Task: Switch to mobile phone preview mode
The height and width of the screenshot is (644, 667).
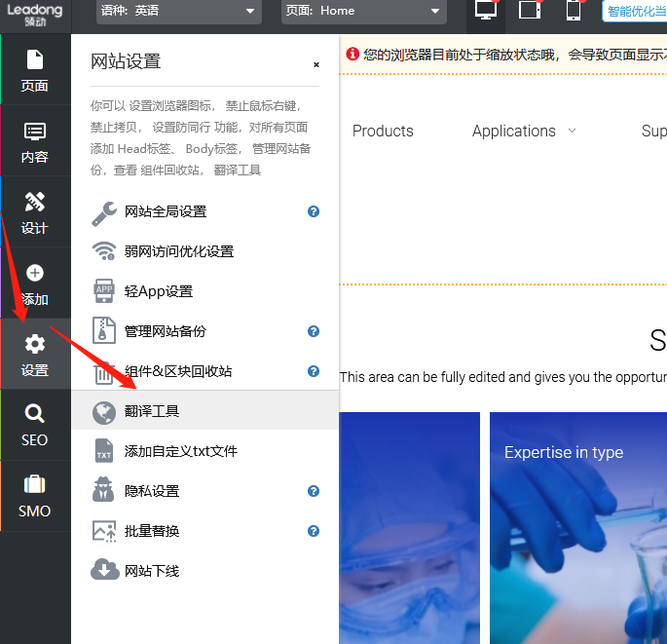Action: coord(574,10)
